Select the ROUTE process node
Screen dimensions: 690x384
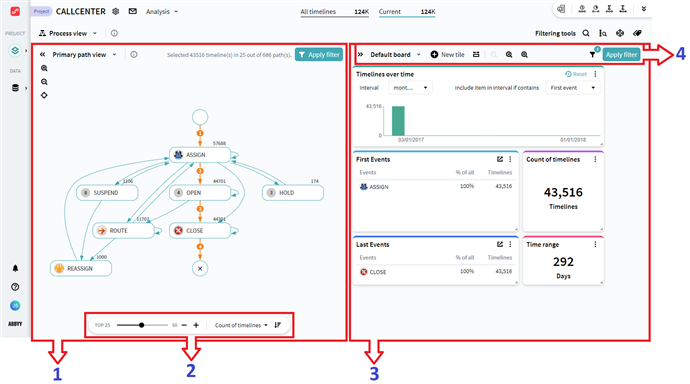coord(124,230)
